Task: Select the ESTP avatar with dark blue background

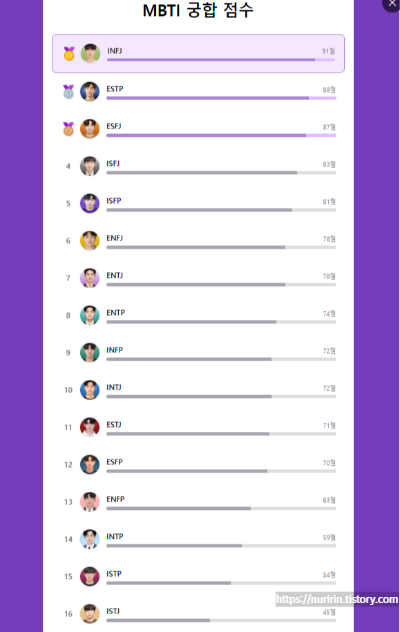Action: tap(90, 91)
